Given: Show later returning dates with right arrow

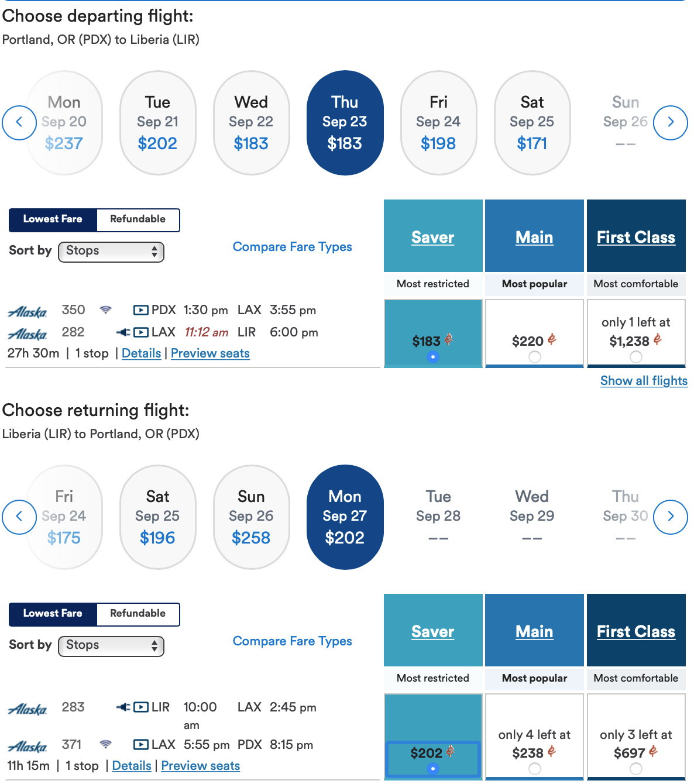Looking at the screenshot, I should pos(670,517).
